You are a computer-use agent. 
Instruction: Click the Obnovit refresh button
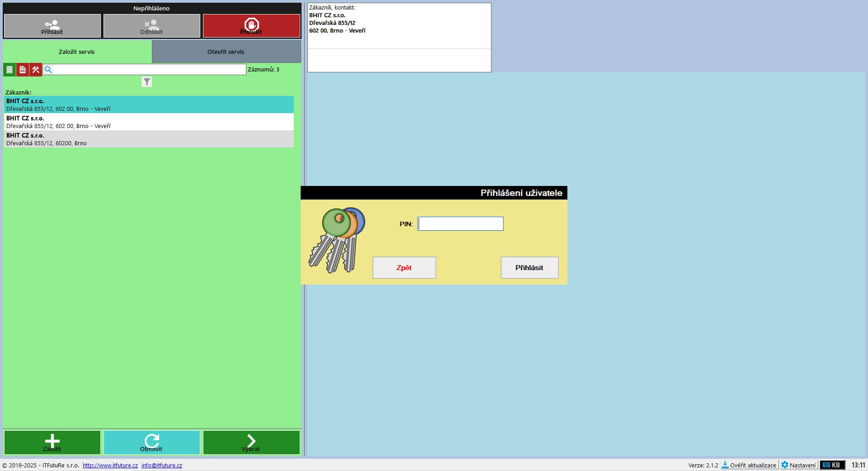pyautogui.click(x=152, y=442)
